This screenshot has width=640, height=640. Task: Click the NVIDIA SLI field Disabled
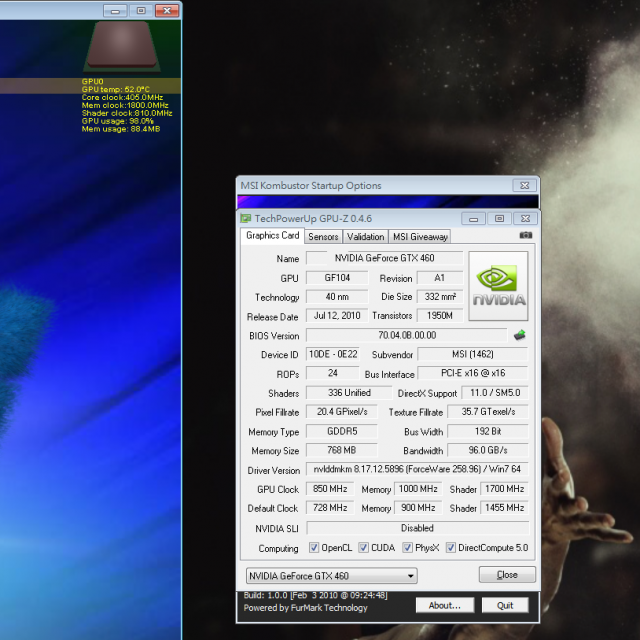point(417,528)
